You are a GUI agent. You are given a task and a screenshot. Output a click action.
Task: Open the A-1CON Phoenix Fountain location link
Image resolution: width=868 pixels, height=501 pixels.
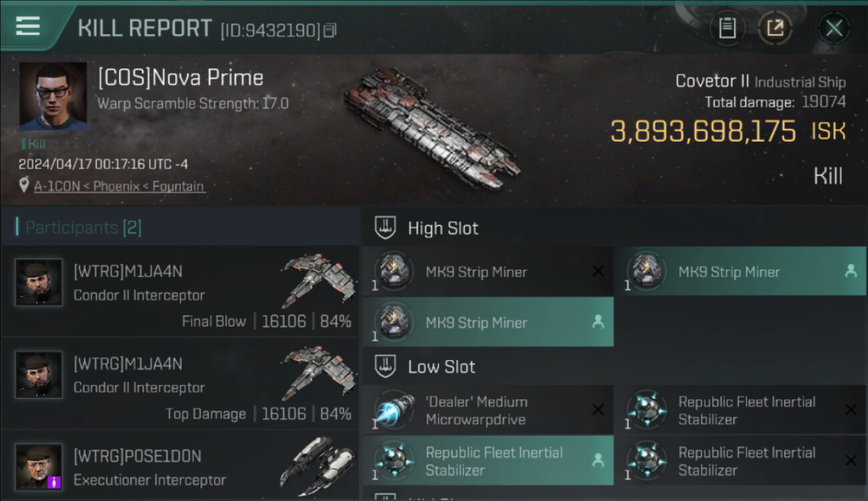tap(120, 186)
